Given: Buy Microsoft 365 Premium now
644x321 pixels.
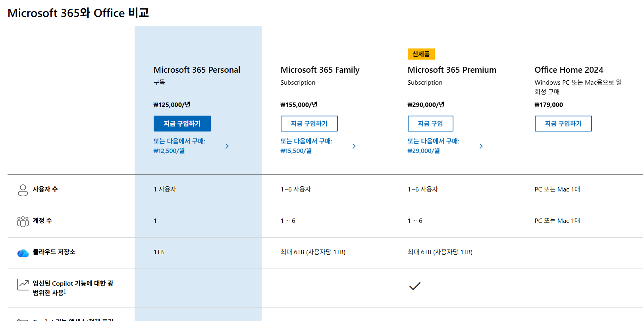Looking at the screenshot, I should pos(430,124).
